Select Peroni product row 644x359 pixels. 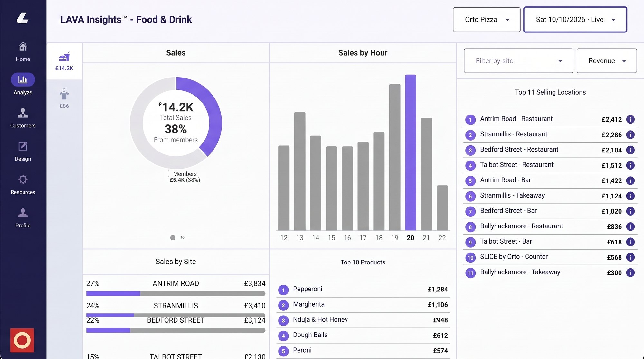pyautogui.click(x=363, y=351)
